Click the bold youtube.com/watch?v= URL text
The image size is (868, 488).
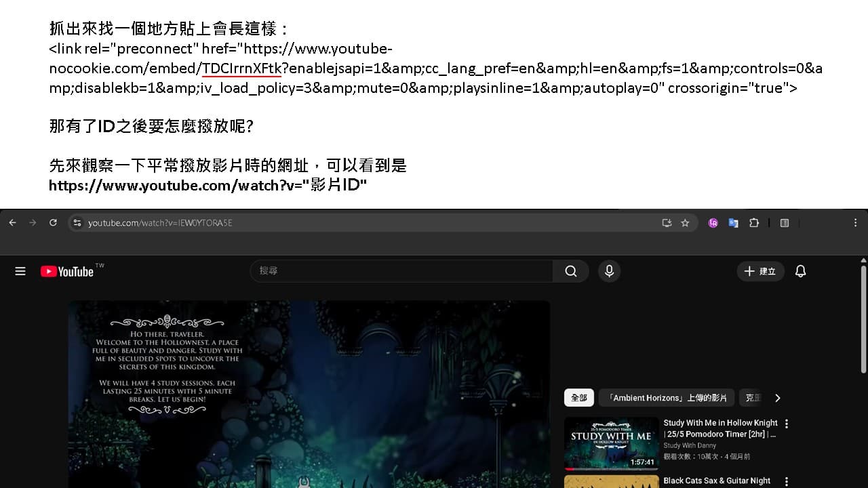(208, 185)
